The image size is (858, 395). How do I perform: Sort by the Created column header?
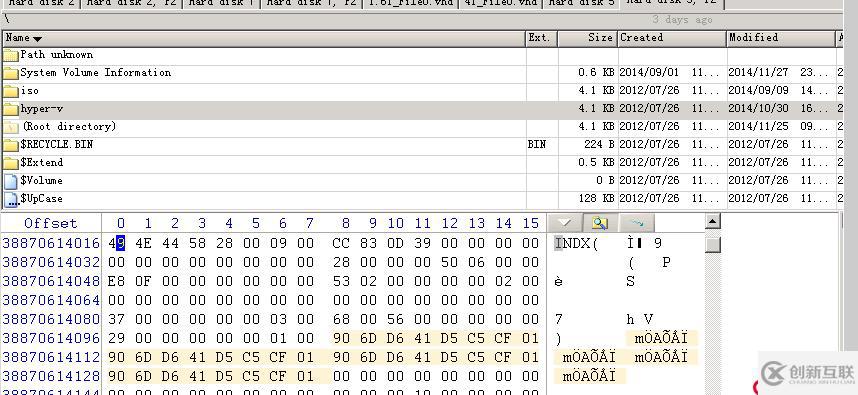click(672, 38)
